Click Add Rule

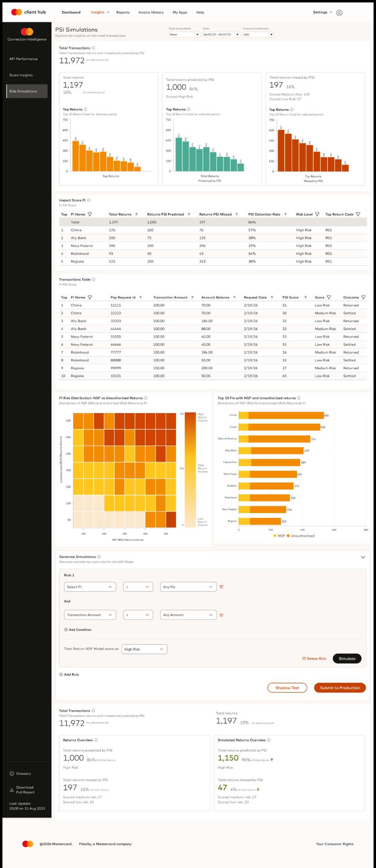click(x=69, y=674)
